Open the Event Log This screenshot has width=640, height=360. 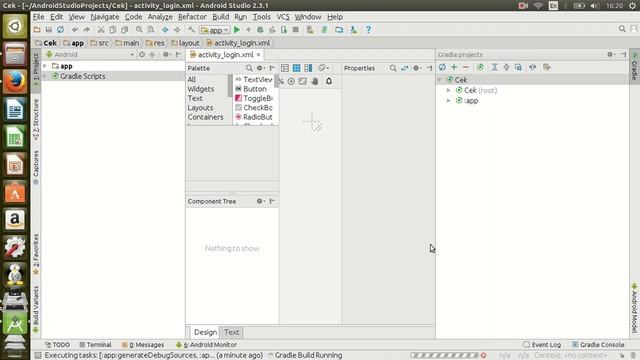(542, 344)
